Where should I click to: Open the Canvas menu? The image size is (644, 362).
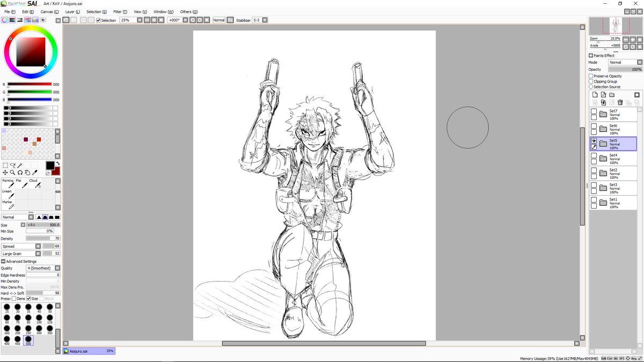click(x=49, y=11)
